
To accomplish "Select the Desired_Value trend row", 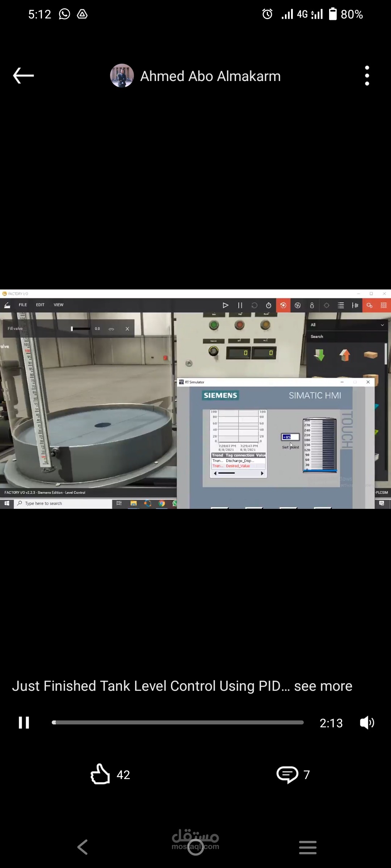I will pos(239,466).
